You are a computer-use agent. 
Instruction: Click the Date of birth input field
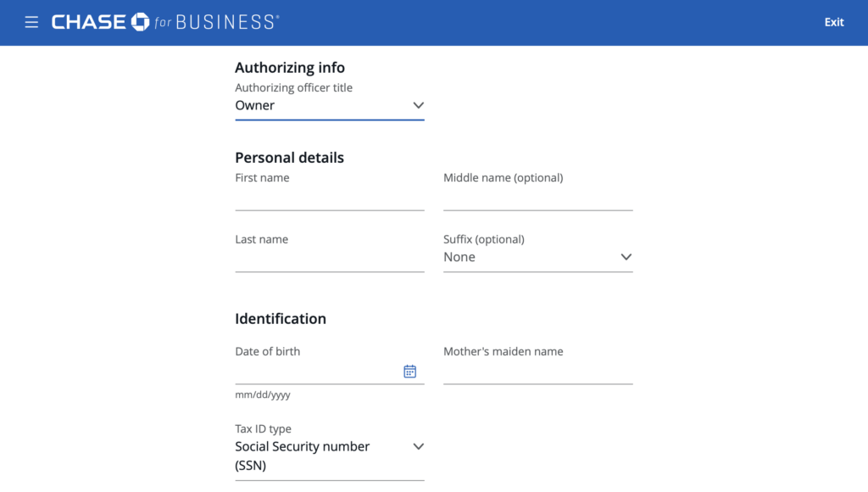(315, 372)
